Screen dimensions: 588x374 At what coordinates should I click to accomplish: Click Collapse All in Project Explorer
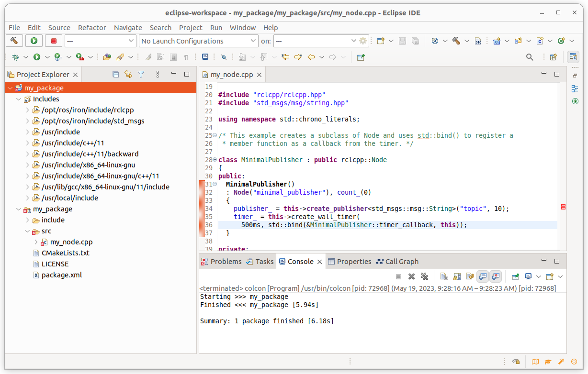point(116,74)
